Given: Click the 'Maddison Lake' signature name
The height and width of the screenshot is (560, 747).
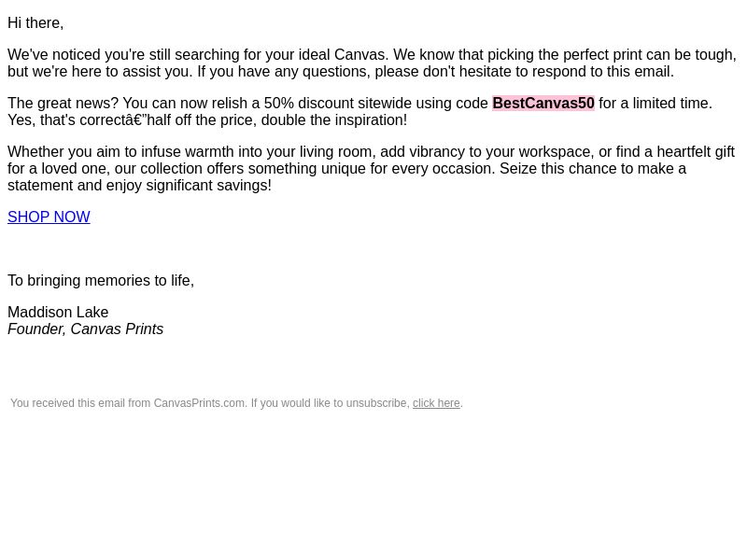Looking at the screenshot, I should click(58, 312).
